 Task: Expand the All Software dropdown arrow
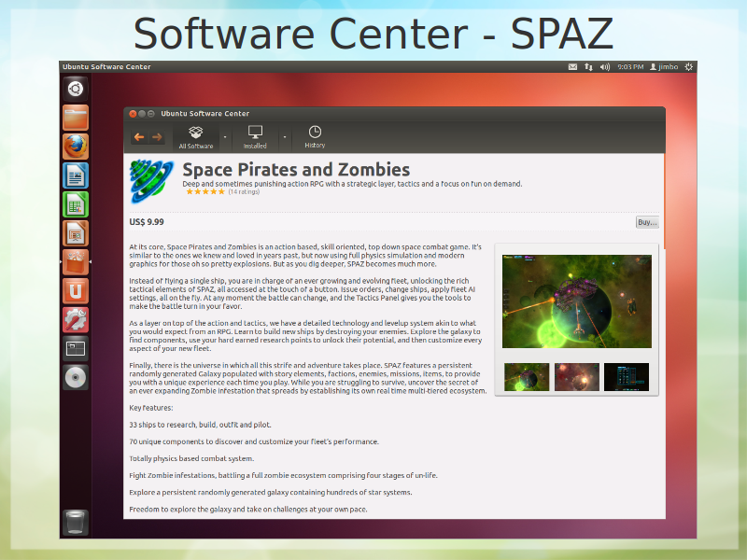point(225,137)
